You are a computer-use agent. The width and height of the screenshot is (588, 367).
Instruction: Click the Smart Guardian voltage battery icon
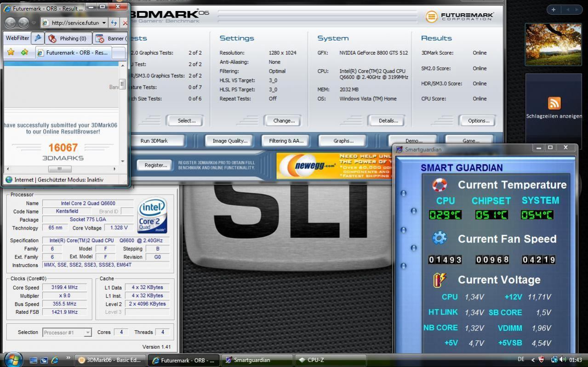coord(440,279)
